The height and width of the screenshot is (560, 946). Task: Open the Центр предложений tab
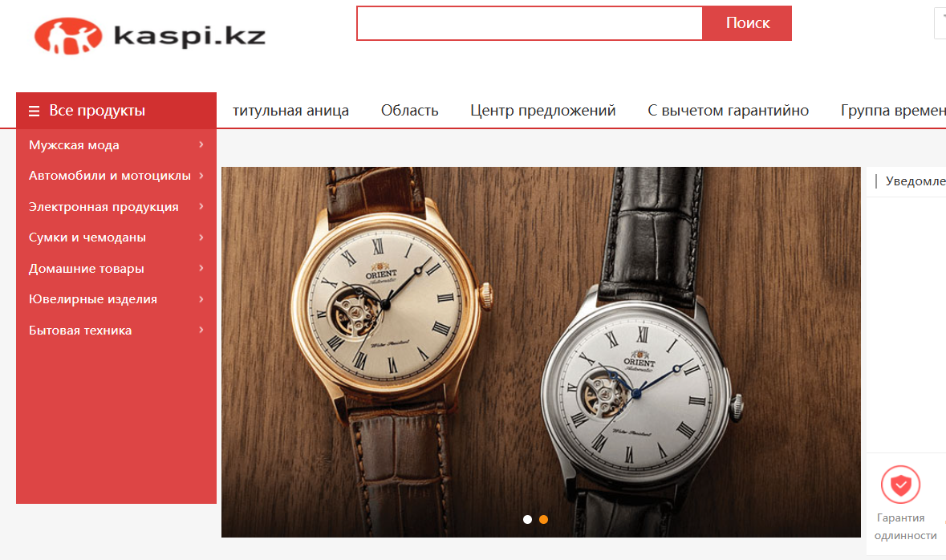pyautogui.click(x=543, y=111)
